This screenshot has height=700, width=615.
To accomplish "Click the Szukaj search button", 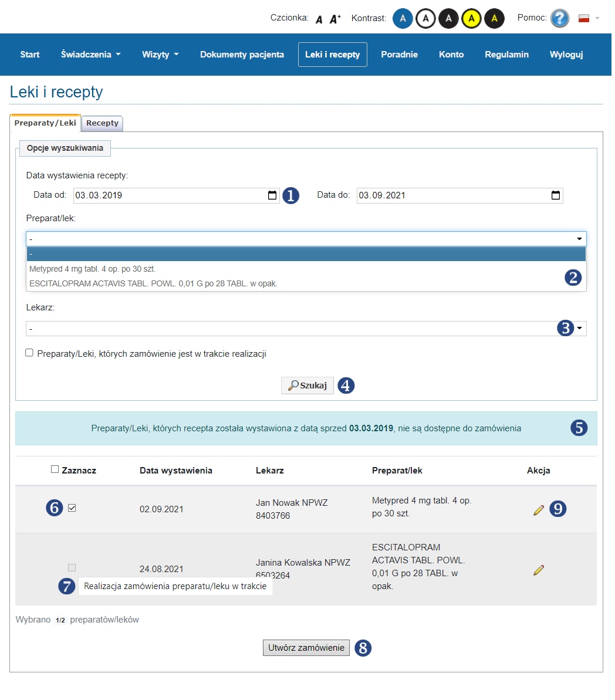I will pos(307,385).
